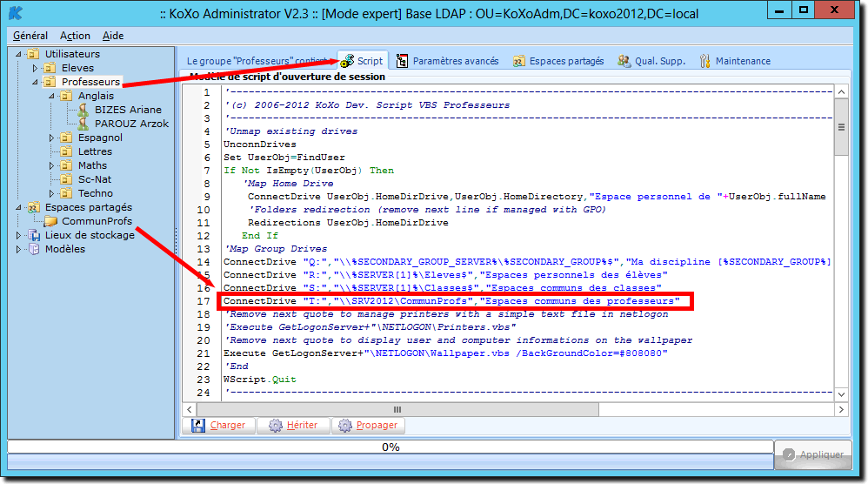
Task: Click the Script tab gears icon
Action: point(347,61)
